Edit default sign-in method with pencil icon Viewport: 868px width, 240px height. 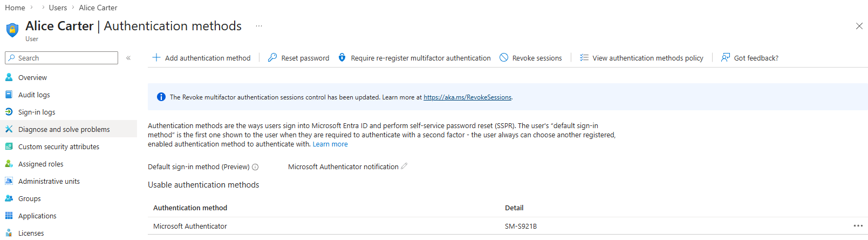click(x=404, y=166)
